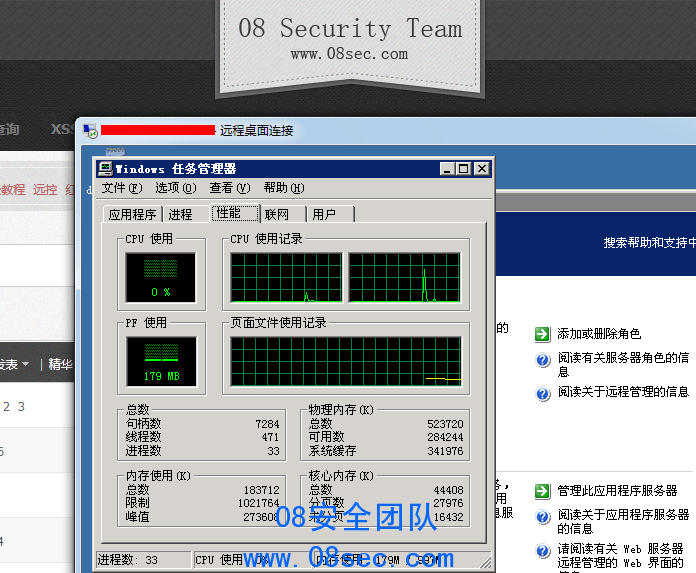Click www.08sec.com banner text at top

[x=349, y=54]
